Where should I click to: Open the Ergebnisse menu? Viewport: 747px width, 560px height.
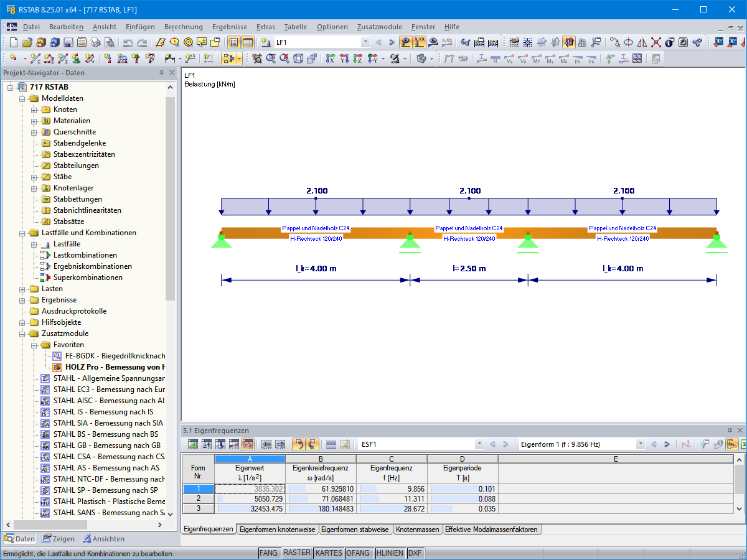click(230, 27)
